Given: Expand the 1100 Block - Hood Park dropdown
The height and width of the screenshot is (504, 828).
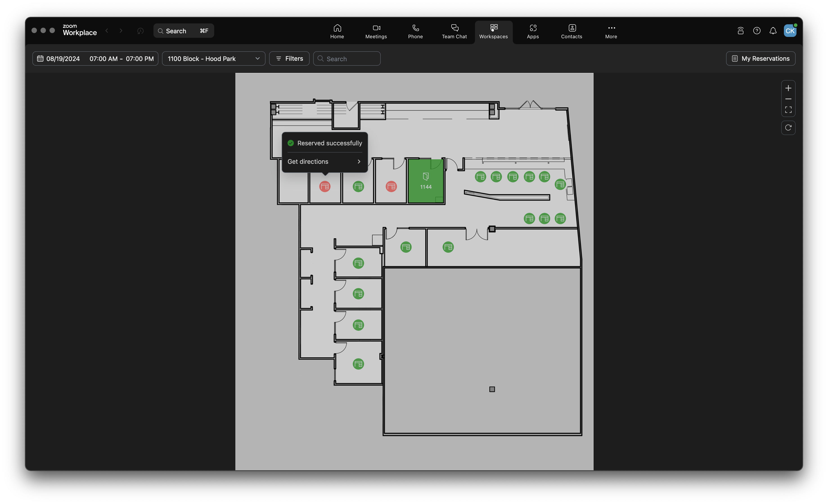Looking at the screenshot, I should [x=213, y=58].
